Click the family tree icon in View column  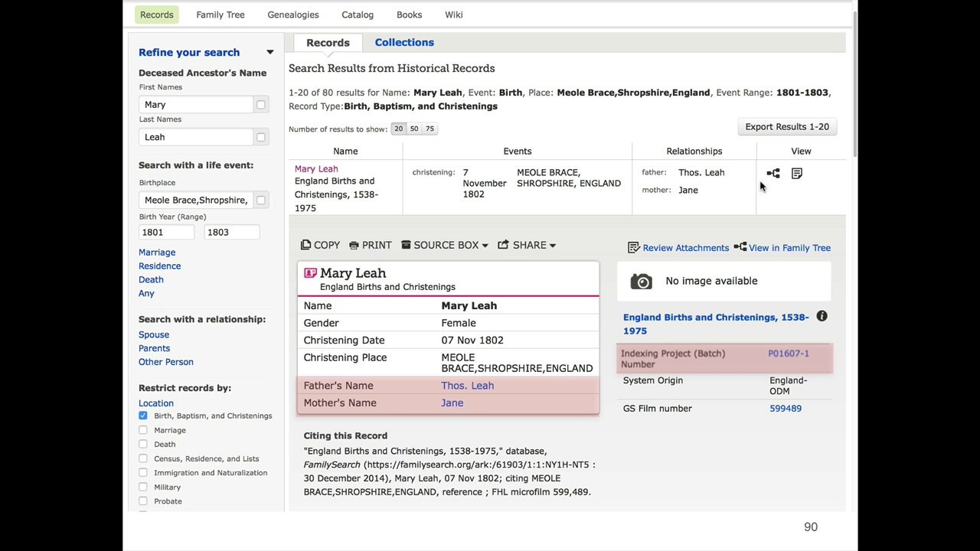(773, 174)
